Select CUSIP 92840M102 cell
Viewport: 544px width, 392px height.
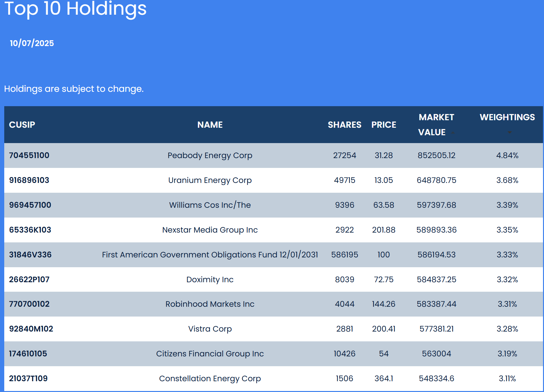coord(31,329)
